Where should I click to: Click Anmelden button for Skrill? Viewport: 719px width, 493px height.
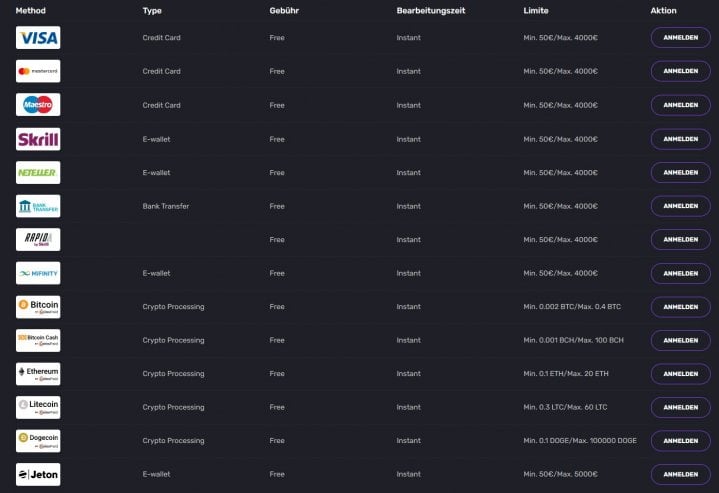coord(680,139)
